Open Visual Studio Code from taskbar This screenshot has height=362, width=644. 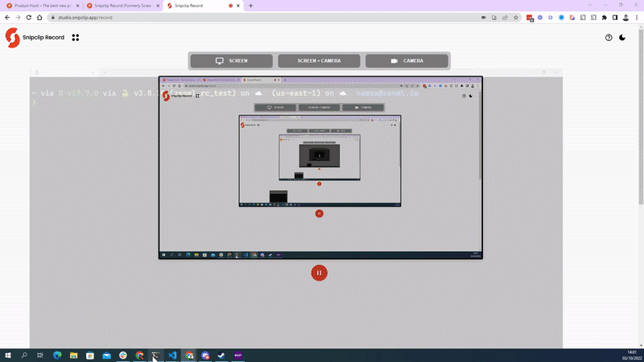coord(172,356)
